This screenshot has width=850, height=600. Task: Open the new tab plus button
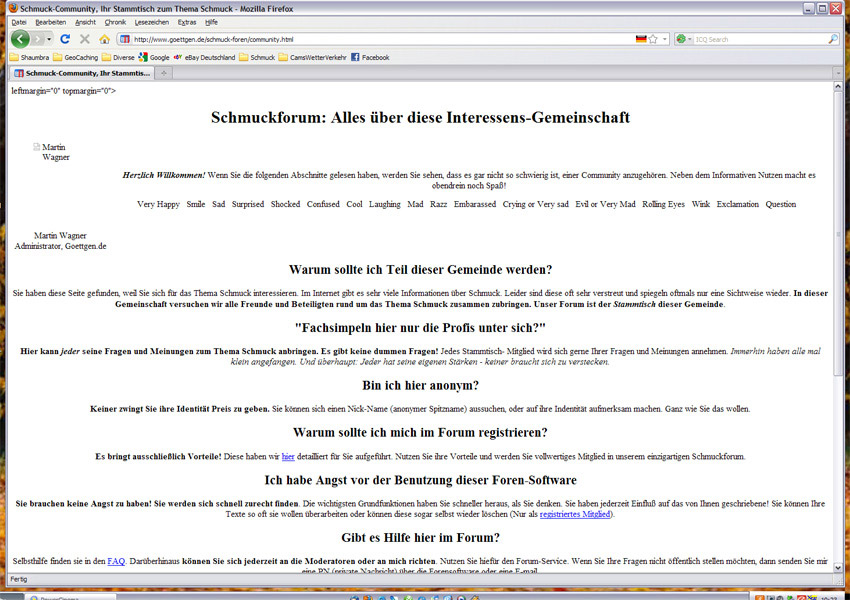pos(164,73)
